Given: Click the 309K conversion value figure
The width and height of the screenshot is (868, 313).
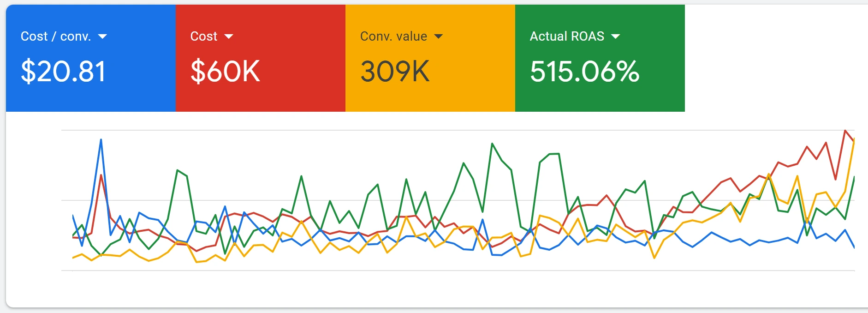Looking at the screenshot, I should coord(395,72).
